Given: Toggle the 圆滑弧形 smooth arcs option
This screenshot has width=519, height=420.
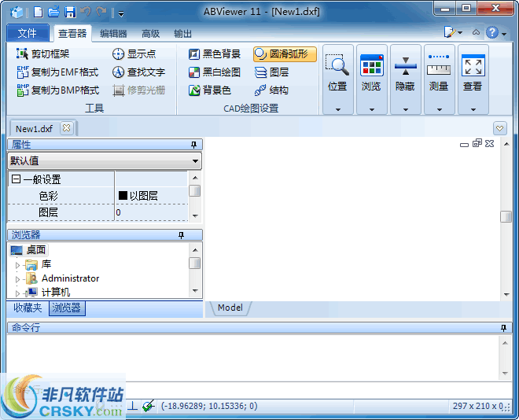Looking at the screenshot, I should pos(285,54).
